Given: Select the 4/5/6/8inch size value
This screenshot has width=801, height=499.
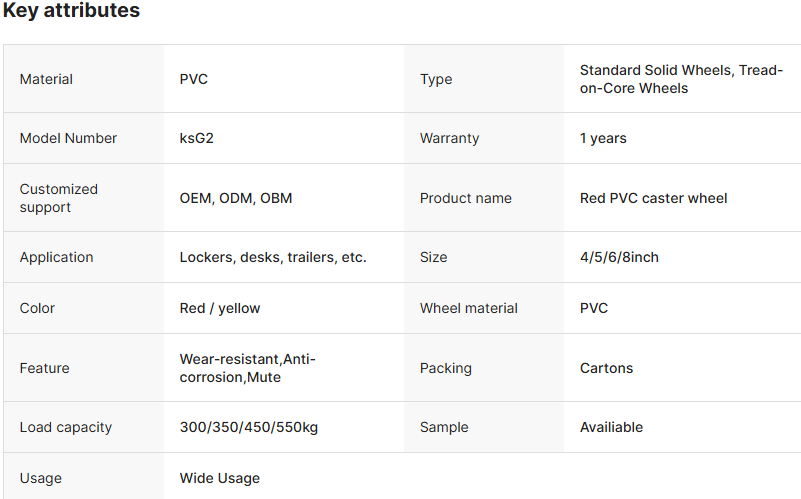Looking at the screenshot, I should click(619, 257).
